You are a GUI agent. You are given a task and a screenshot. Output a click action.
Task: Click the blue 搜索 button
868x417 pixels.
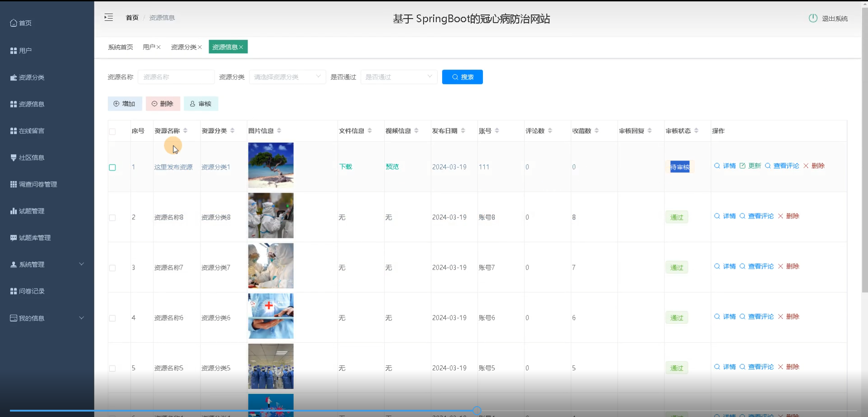[x=462, y=77]
